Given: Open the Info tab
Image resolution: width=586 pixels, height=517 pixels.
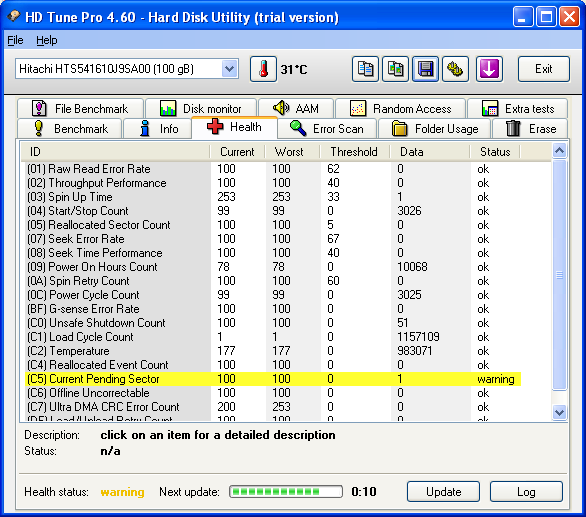Looking at the screenshot, I should click(x=157, y=129).
